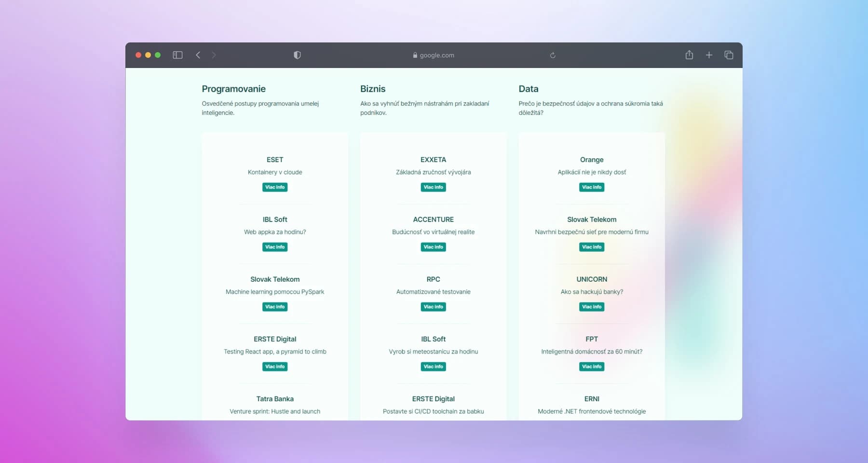This screenshot has height=463, width=868.
Task: Click ERSTE Digital title in Biznis column
Action: pyautogui.click(x=433, y=399)
